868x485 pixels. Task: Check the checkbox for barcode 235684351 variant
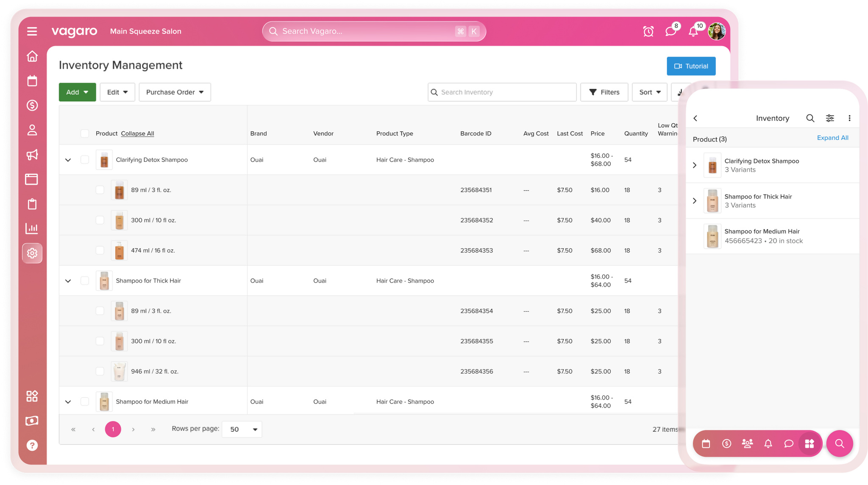[100, 190]
